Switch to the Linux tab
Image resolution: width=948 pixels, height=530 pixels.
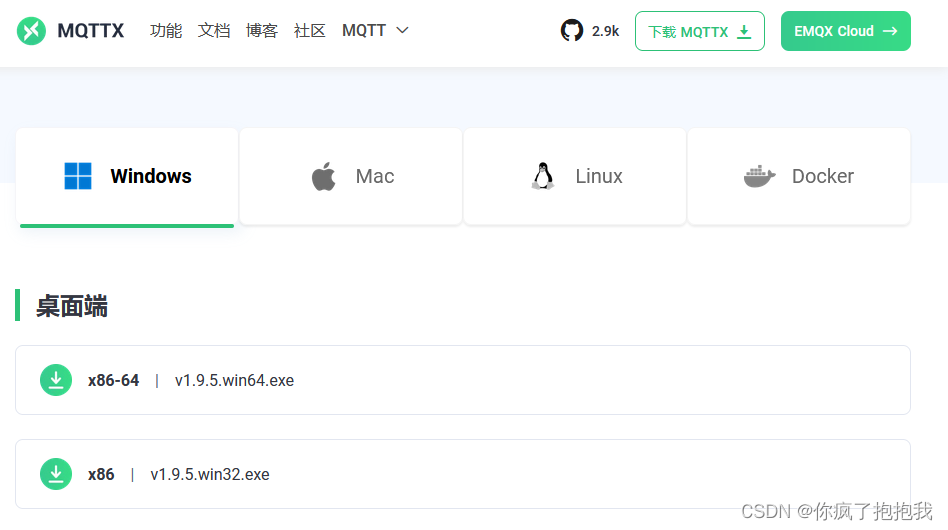point(575,176)
